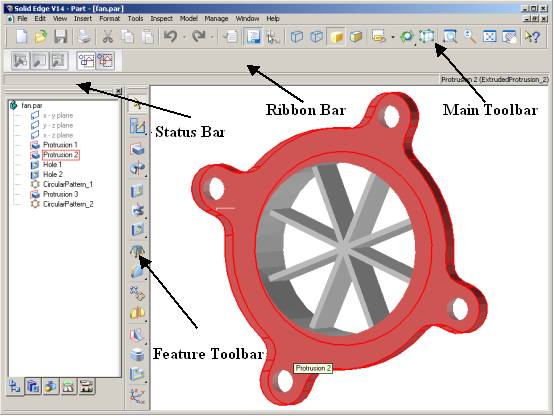Select CircularPattern_1 in the feature tree
This screenshot has height=416, width=554.
(68, 184)
